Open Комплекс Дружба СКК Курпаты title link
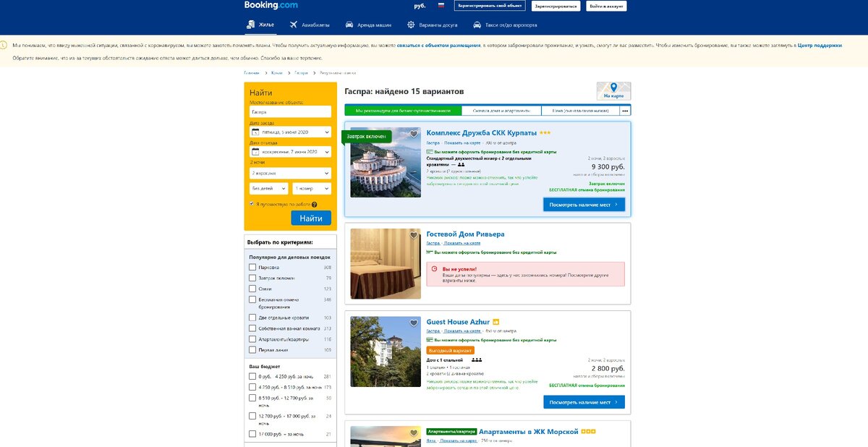 [x=482, y=133]
